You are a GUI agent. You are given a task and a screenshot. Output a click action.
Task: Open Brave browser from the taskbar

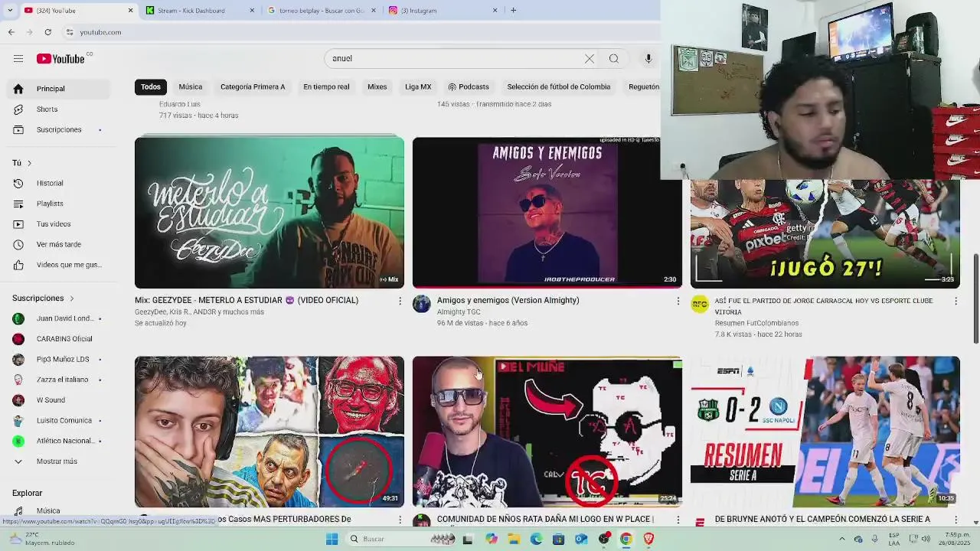tap(649, 539)
